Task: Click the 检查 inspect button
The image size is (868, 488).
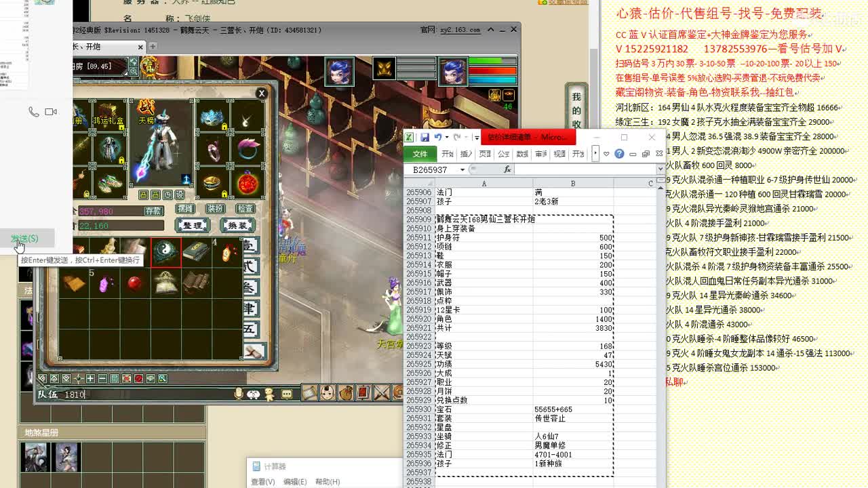Action: pyautogui.click(x=245, y=209)
